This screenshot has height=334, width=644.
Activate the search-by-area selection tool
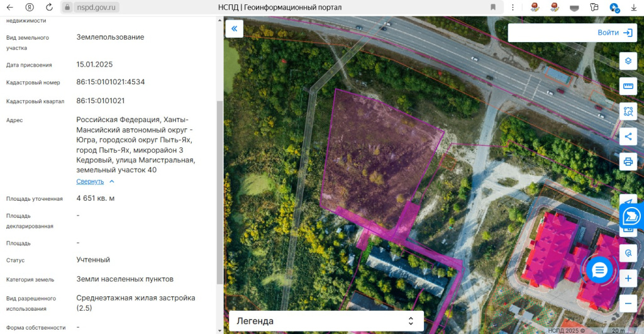(x=628, y=111)
